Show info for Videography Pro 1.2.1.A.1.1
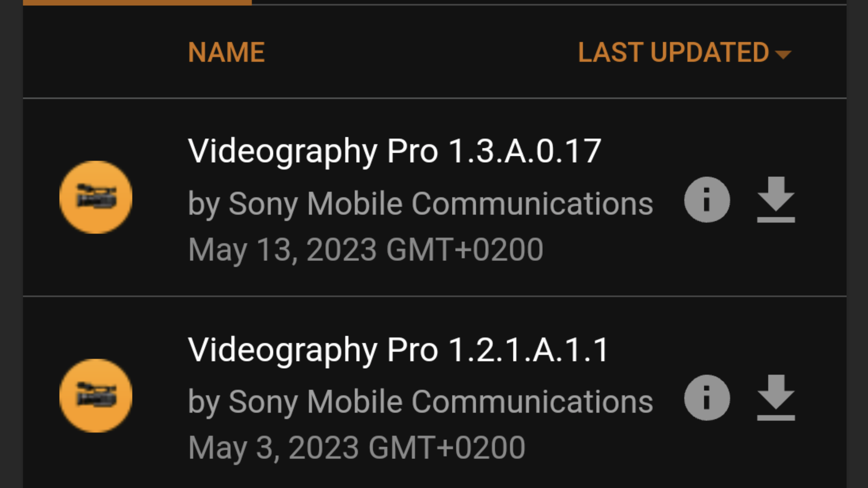The image size is (868, 488). click(x=707, y=398)
